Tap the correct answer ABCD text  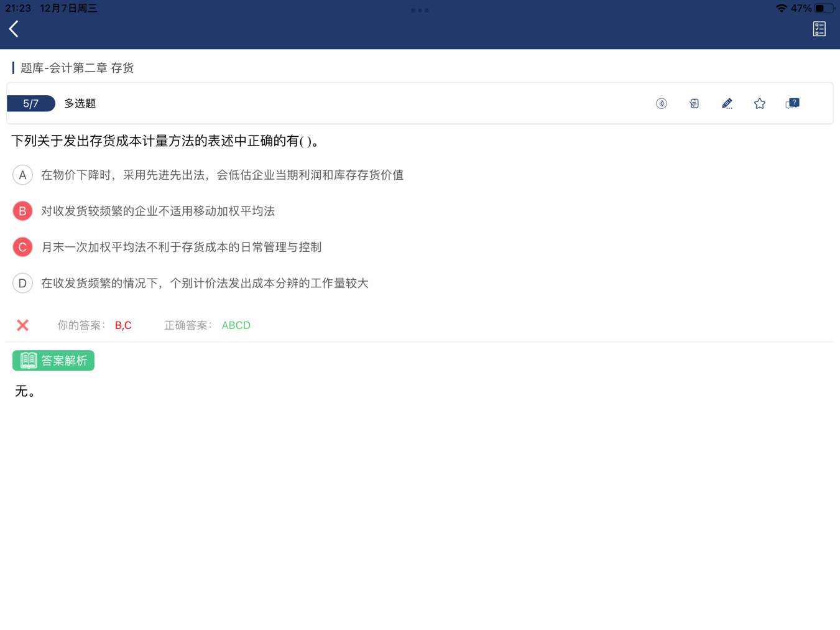[x=236, y=325]
